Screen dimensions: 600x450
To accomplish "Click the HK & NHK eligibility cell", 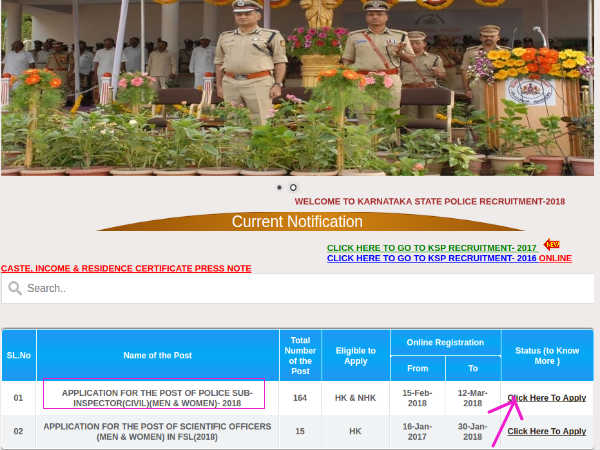I will tap(355, 398).
